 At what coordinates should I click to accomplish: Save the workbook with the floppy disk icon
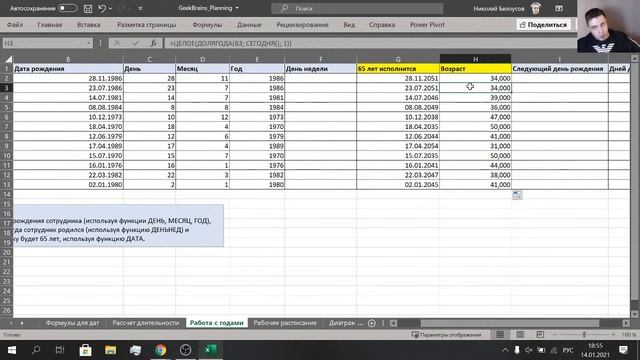click(x=87, y=8)
